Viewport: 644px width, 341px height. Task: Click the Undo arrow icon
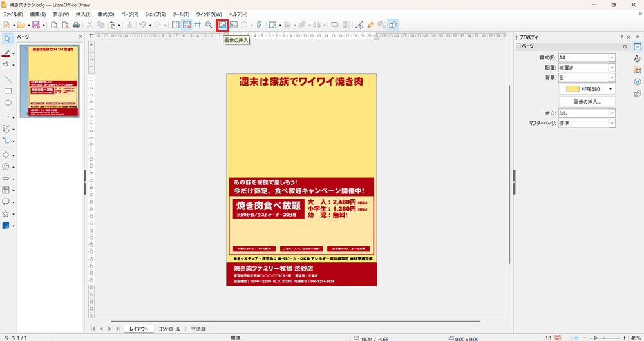(142, 25)
